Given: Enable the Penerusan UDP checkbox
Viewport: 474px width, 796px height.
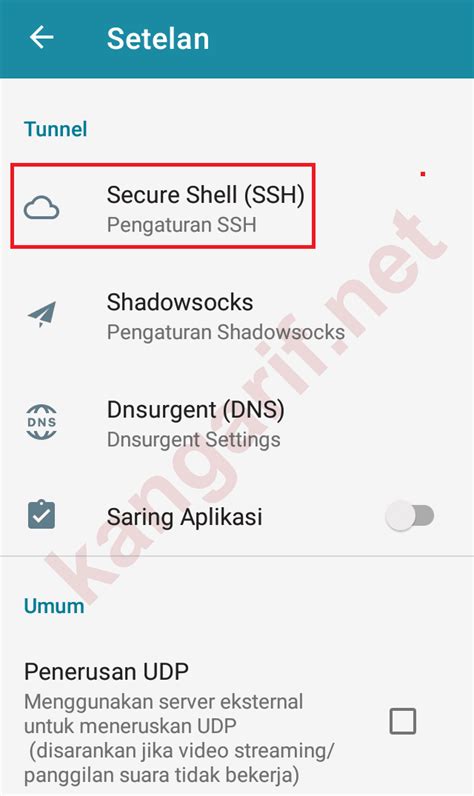Looking at the screenshot, I should click(403, 721).
